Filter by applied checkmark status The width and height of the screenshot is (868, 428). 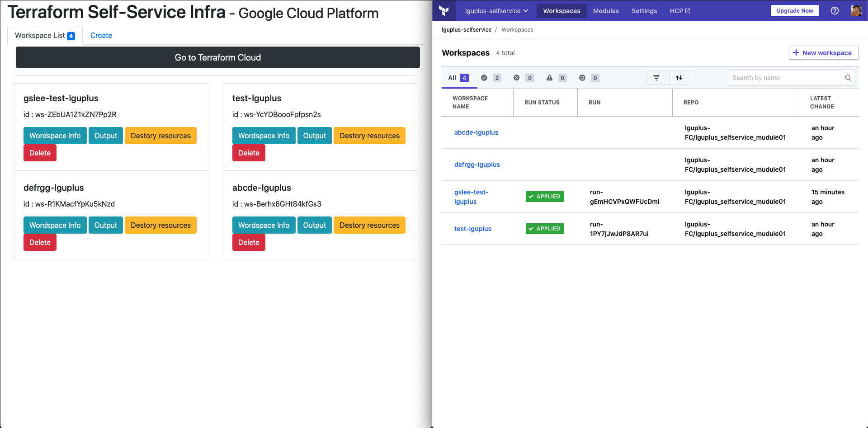pyautogui.click(x=491, y=78)
